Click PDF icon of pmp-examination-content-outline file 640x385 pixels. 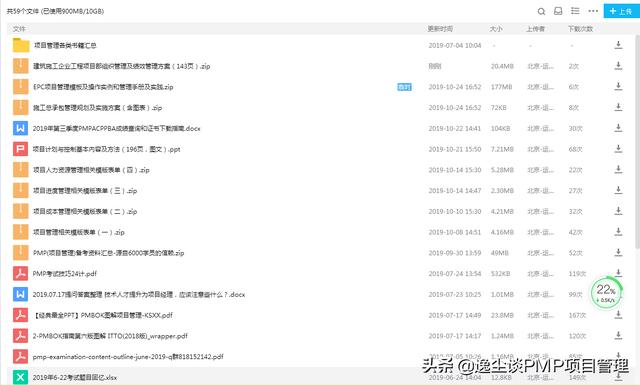(20, 356)
